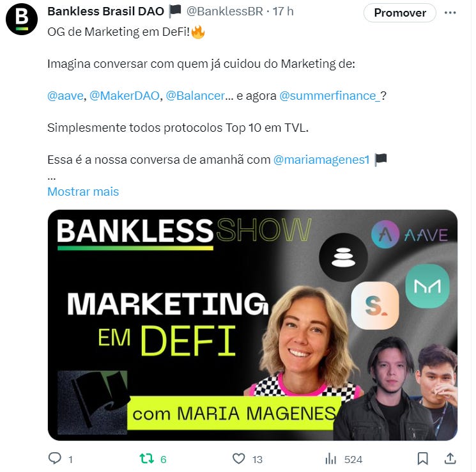Open the reply comment icon
Viewport: 476px width, 472px height.
(55, 459)
